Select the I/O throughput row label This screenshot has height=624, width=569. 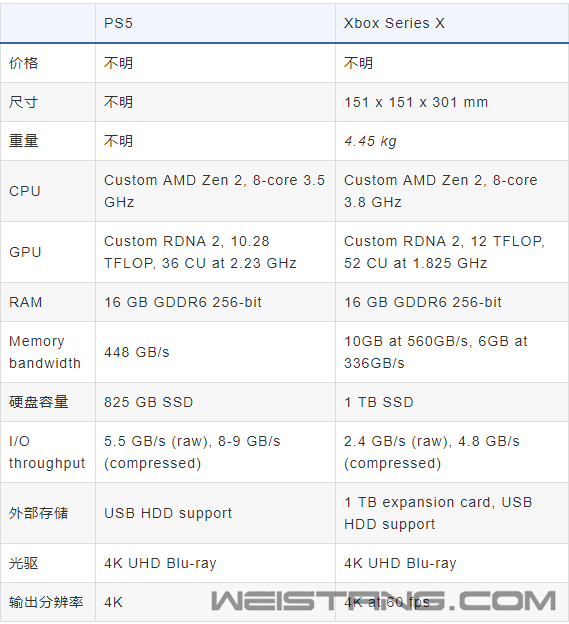[x=47, y=452]
